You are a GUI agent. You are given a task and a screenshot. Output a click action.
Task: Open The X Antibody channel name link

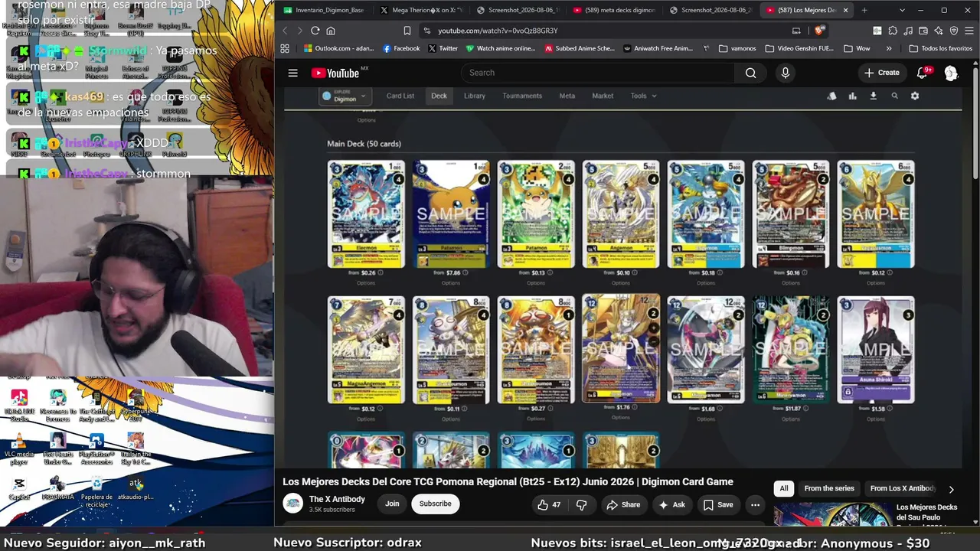click(337, 499)
